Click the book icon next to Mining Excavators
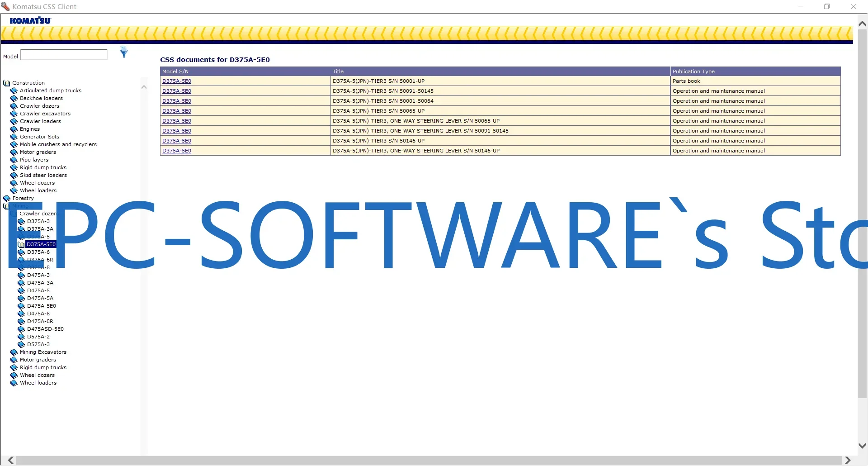The height and width of the screenshot is (466, 868). coord(14,352)
